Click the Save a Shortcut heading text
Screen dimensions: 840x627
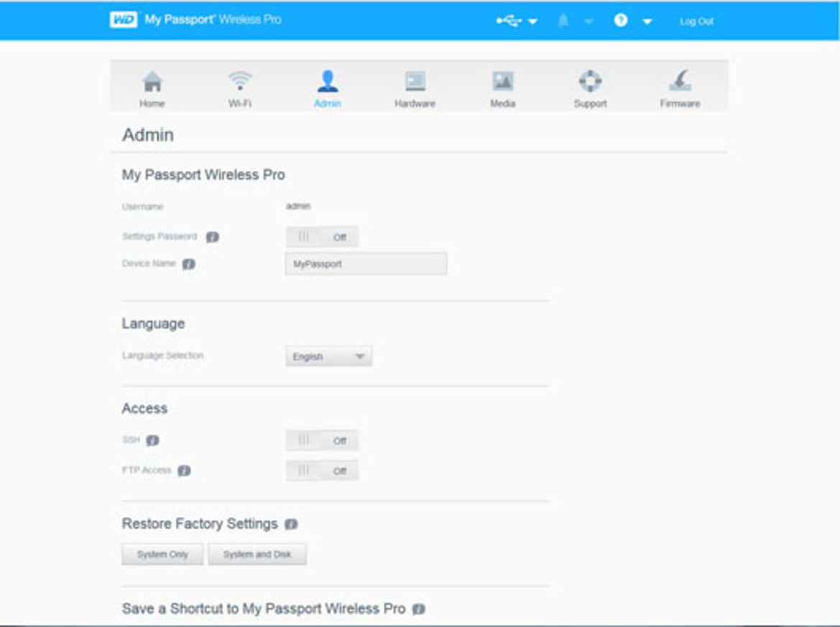[264, 609]
